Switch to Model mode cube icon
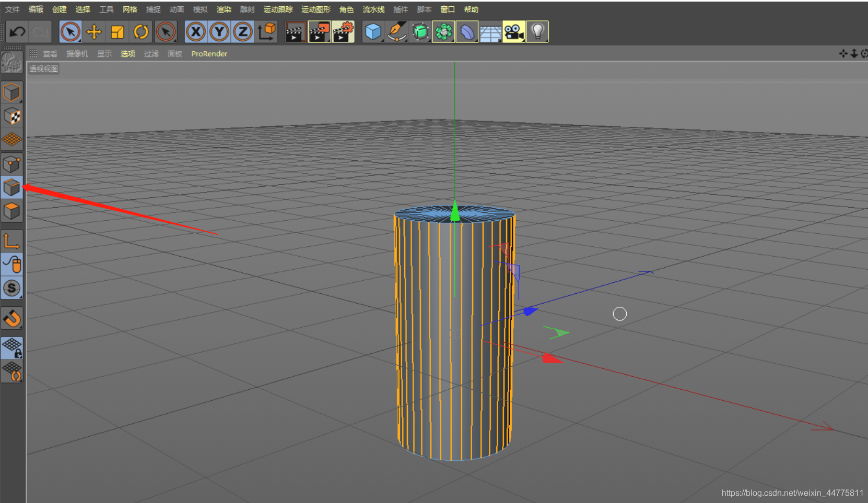The height and width of the screenshot is (503, 868). pos(11,92)
